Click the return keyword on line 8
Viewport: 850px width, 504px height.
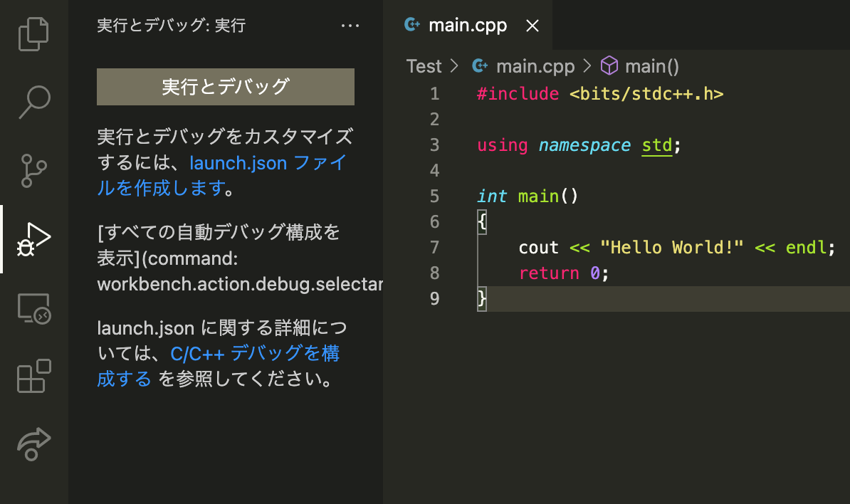coord(549,273)
